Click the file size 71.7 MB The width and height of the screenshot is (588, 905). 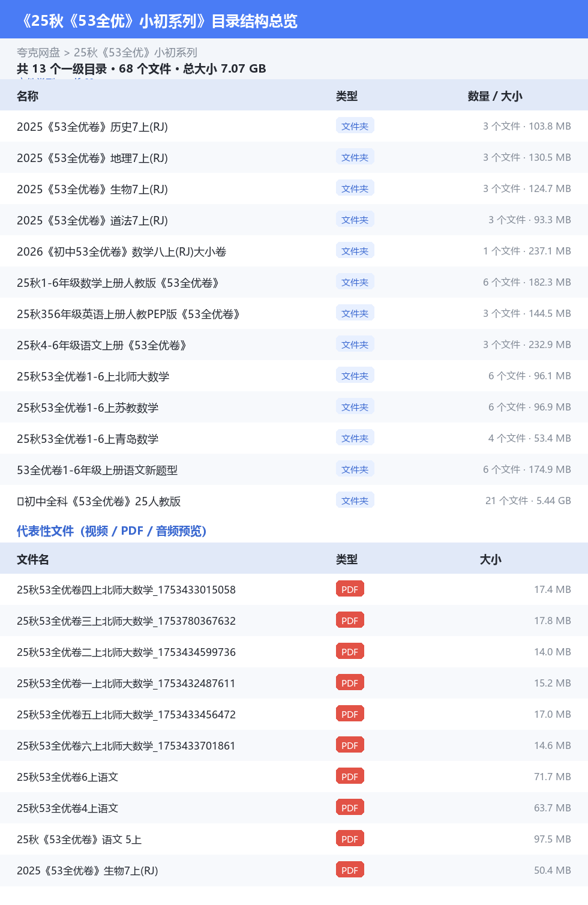coord(553,777)
